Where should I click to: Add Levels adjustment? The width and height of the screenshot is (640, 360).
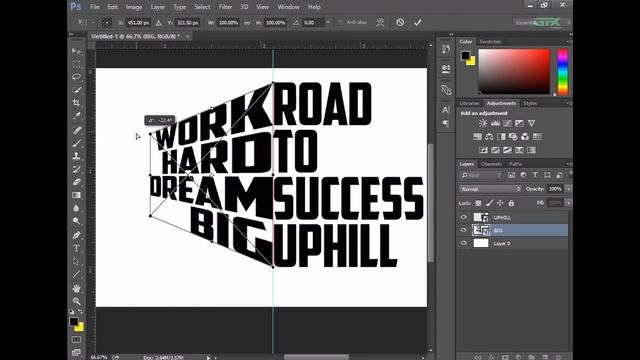point(495,123)
